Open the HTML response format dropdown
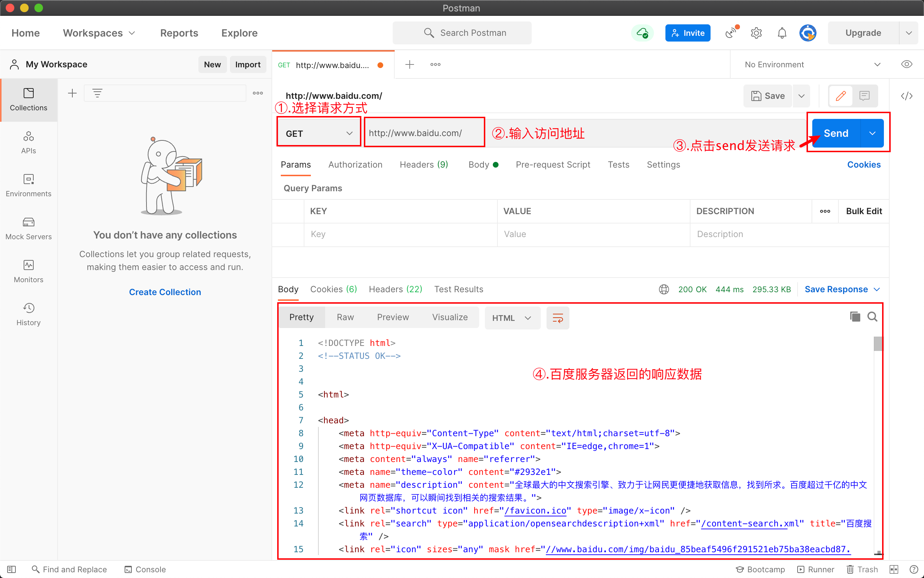This screenshot has width=924, height=578. coord(512,318)
